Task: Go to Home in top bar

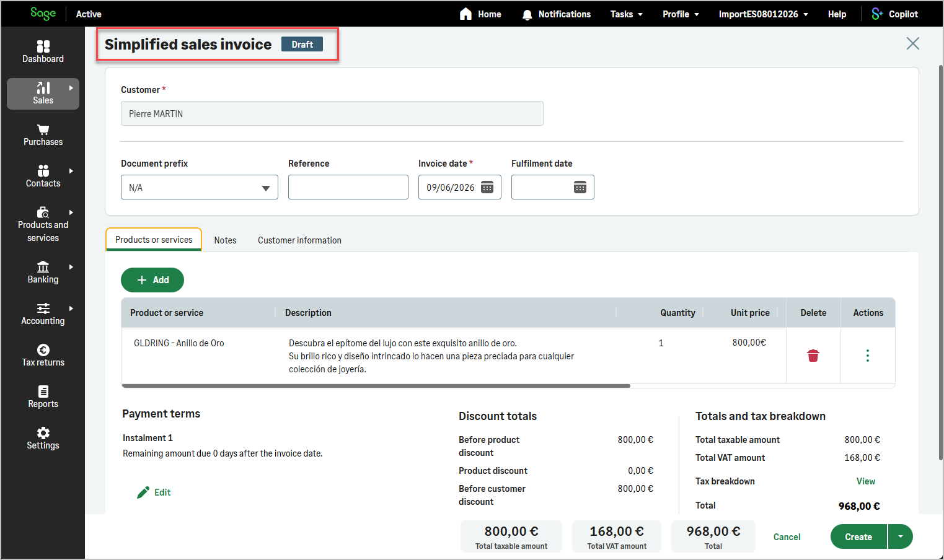Action: coord(480,14)
